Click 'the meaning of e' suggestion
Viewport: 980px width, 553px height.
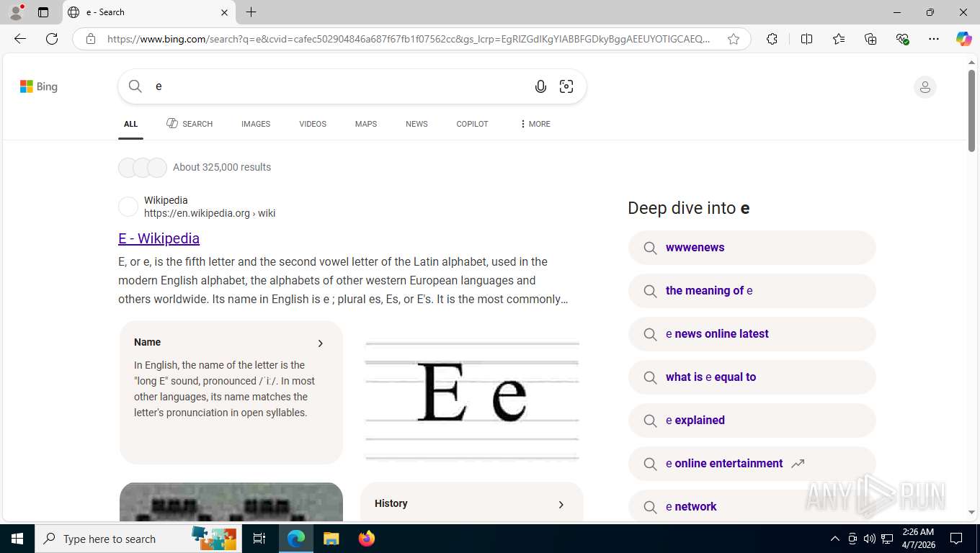[x=752, y=291]
